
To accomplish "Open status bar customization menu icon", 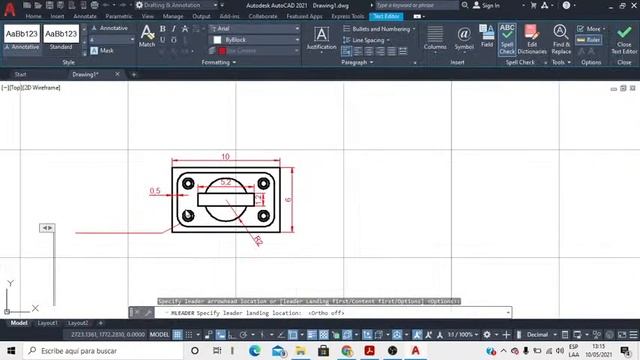I will point(633,335).
